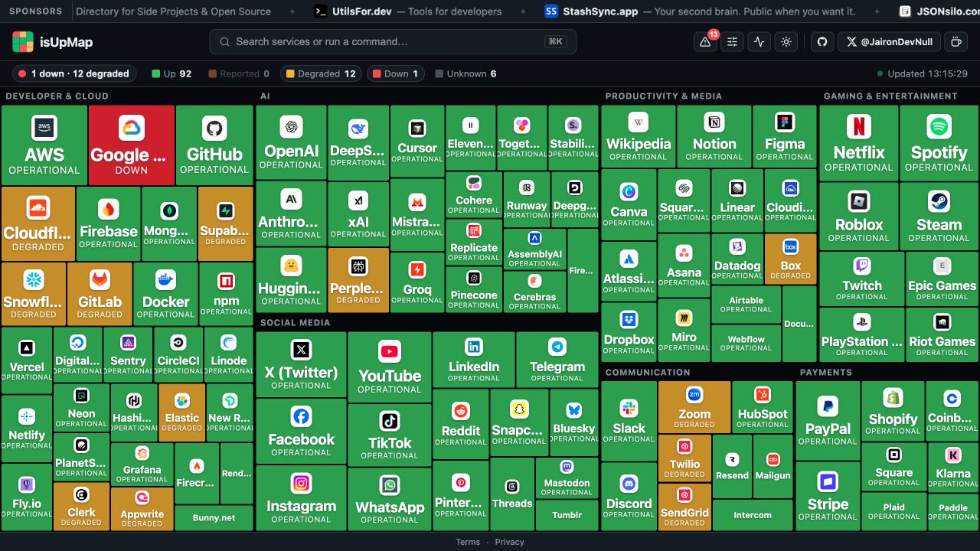Image resolution: width=980 pixels, height=551 pixels.
Task: Open the Intercom tile
Action: pos(753,515)
